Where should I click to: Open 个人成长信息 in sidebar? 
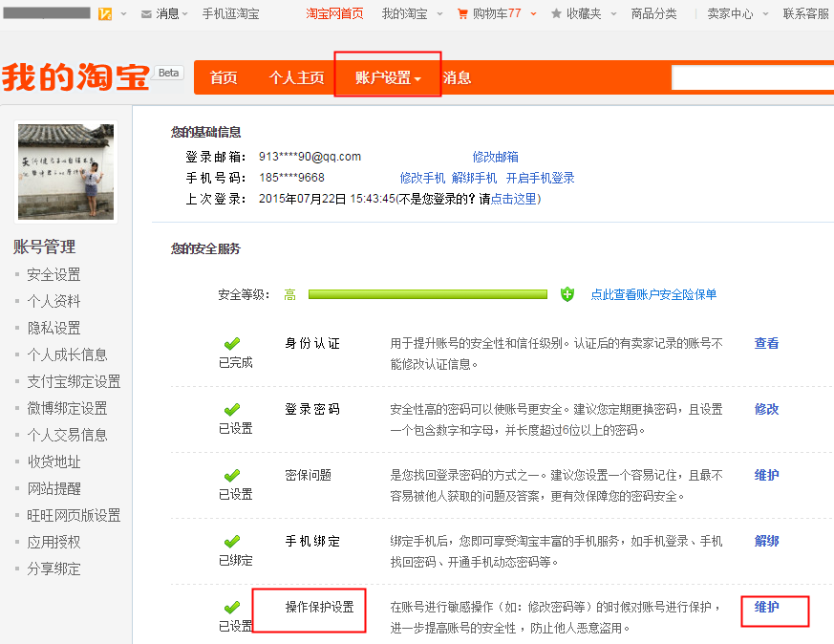point(67,354)
